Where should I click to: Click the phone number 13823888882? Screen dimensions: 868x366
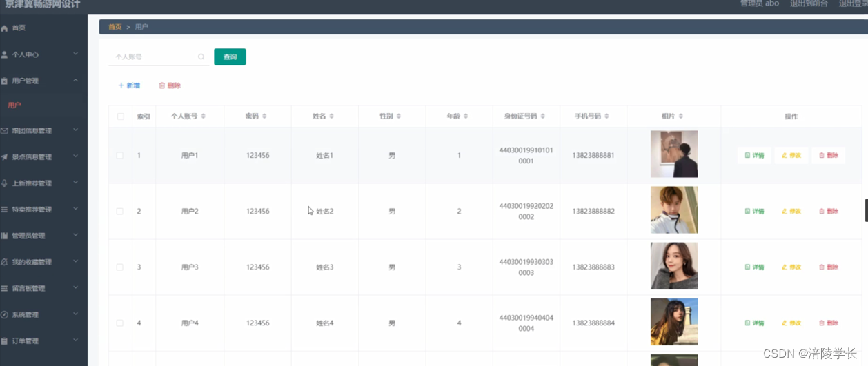pyautogui.click(x=593, y=212)
